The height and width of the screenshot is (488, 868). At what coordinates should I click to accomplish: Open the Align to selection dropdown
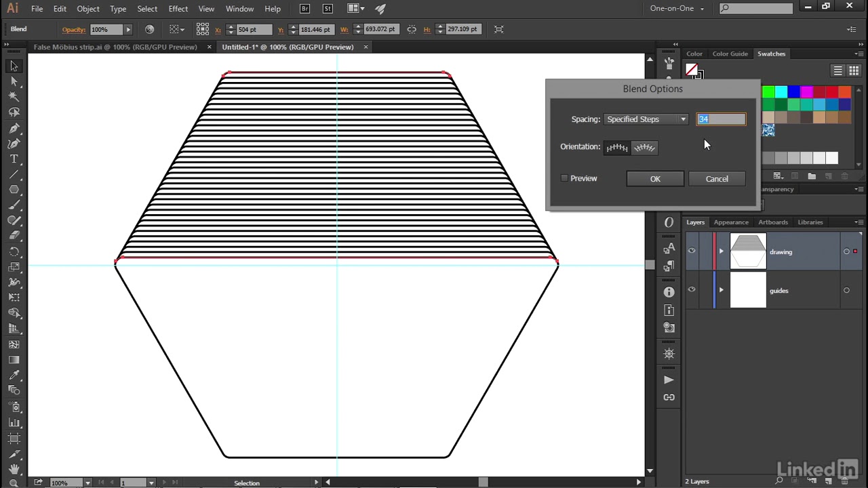[x=176, y=29]
